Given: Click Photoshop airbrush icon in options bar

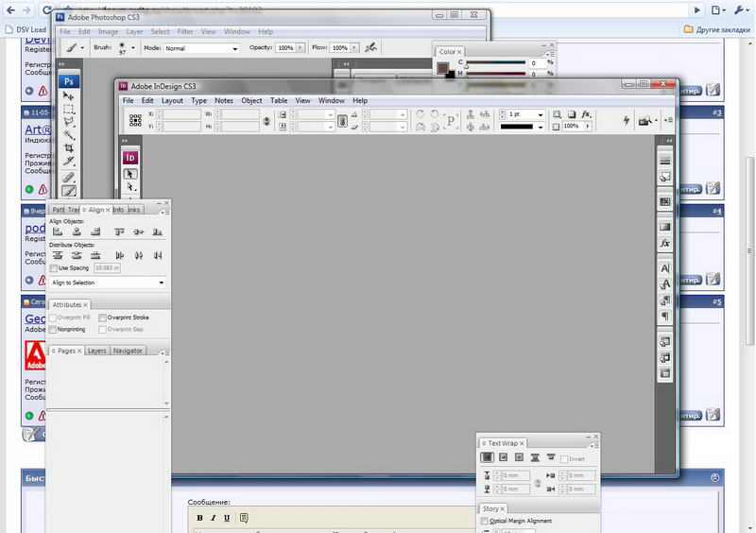Looking at the screenshot, I should coord(370,47).
